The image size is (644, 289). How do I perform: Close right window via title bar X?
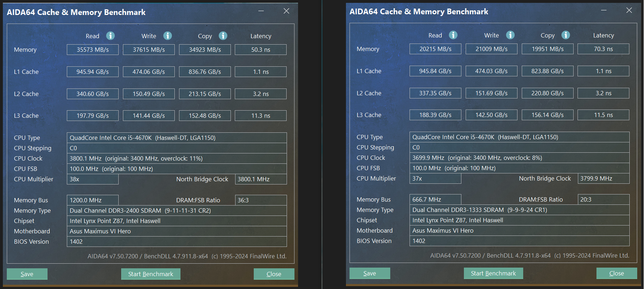(x=629, y=10)
